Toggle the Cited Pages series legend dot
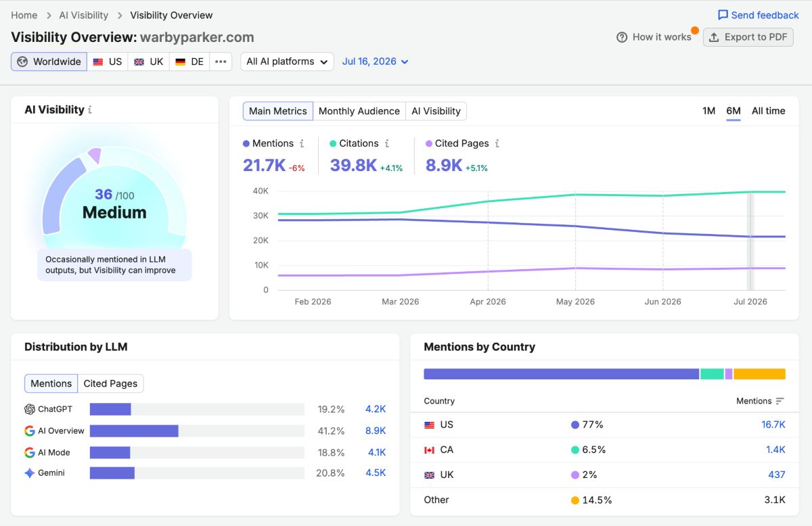The width and height of the screenshot is (812, 526). click(429, 143)
